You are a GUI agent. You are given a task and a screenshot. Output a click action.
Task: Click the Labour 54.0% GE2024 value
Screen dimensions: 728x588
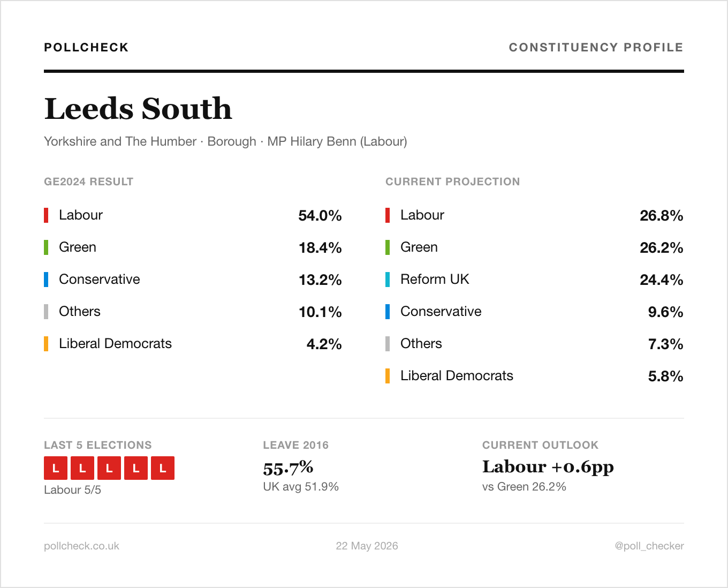[x=320, y=215]
